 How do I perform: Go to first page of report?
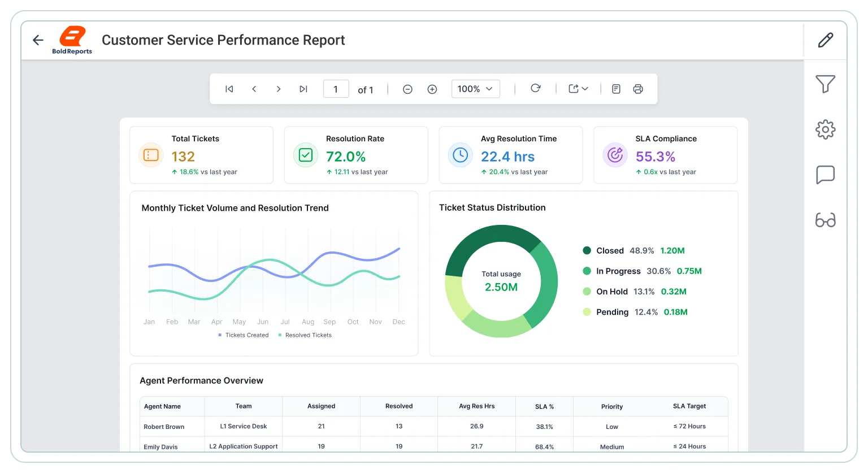click(x=229, y=89)
